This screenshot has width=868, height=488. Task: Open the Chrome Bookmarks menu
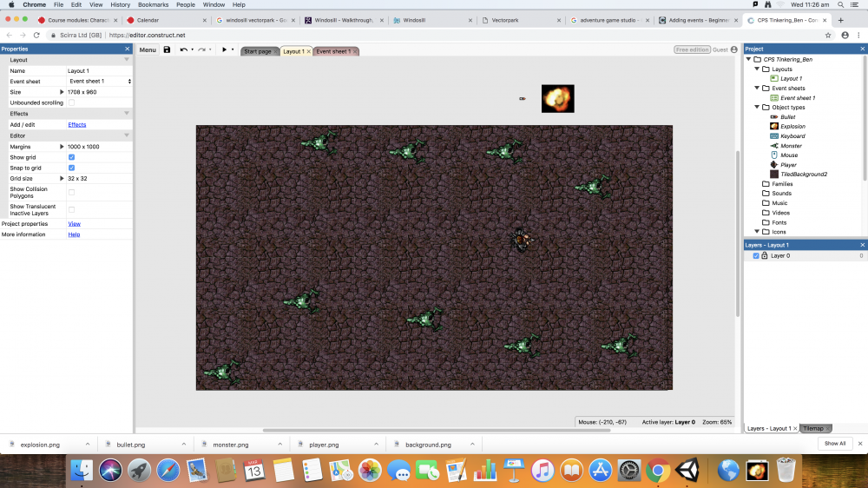point(153,4)
